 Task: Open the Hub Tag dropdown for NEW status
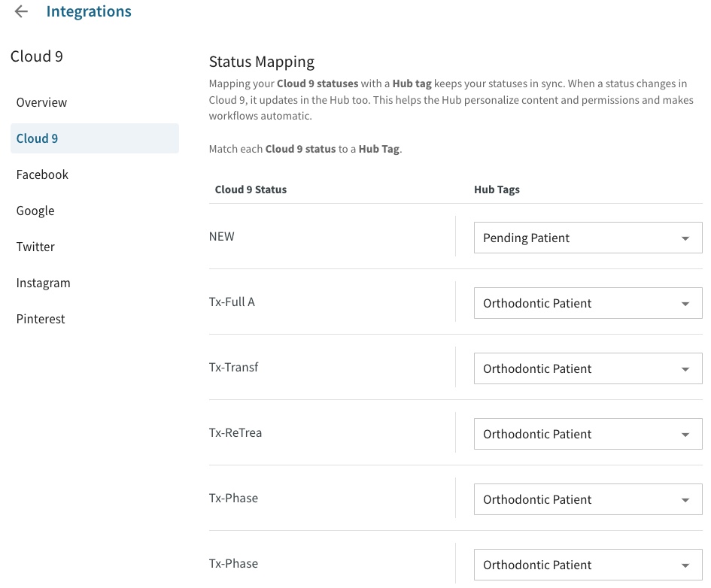coord(587,238)
